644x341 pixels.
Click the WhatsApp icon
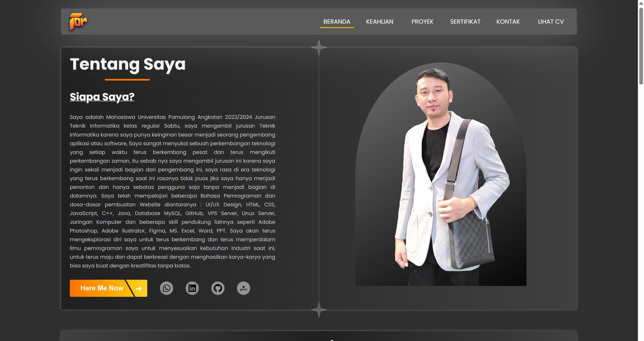(x=166, y=288)
